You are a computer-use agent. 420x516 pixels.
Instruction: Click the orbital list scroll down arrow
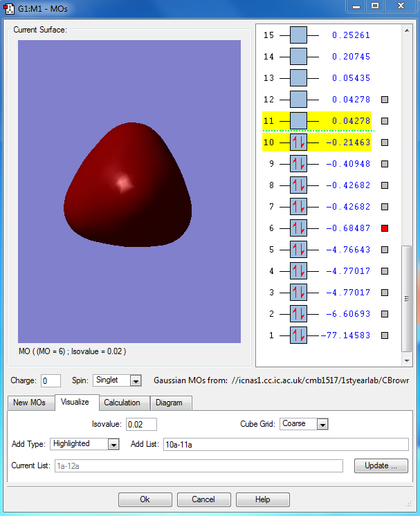407,360
